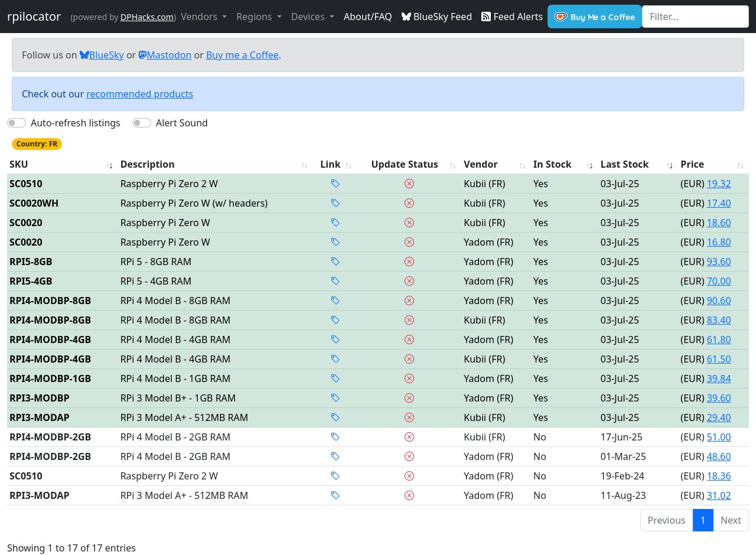Click into the Filter text field
756x555 pixels.
695,17
